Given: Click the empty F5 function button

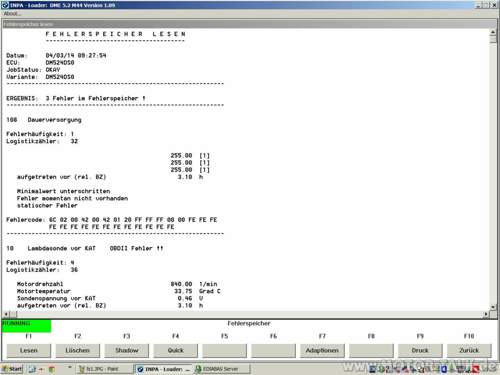Looking at the screenshot, I should tap(225, 351).
